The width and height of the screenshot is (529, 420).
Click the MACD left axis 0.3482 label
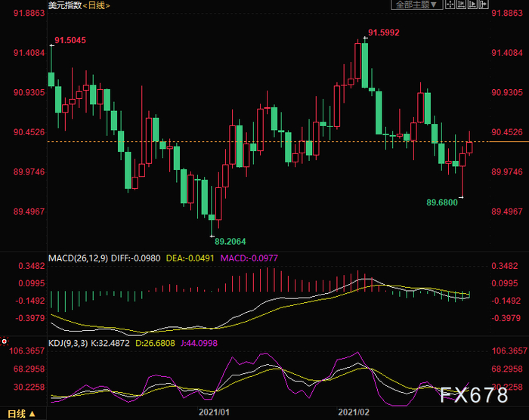[x=32, y=266]
